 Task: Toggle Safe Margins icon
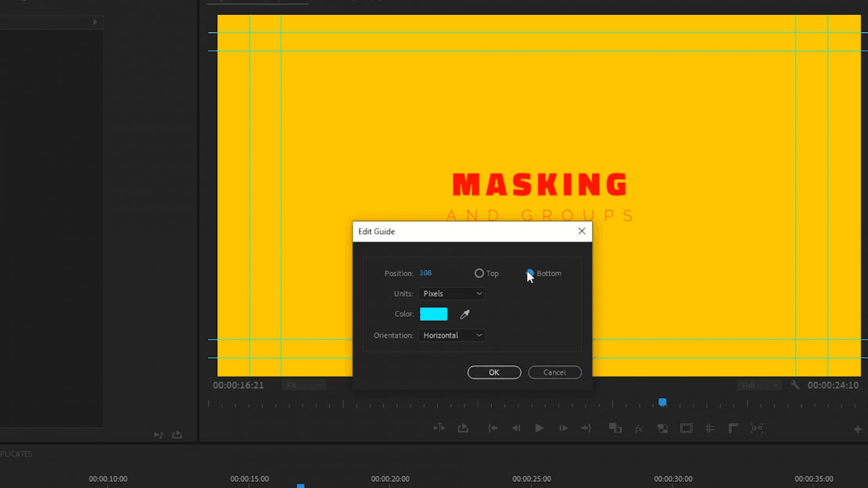click(686, 429)
